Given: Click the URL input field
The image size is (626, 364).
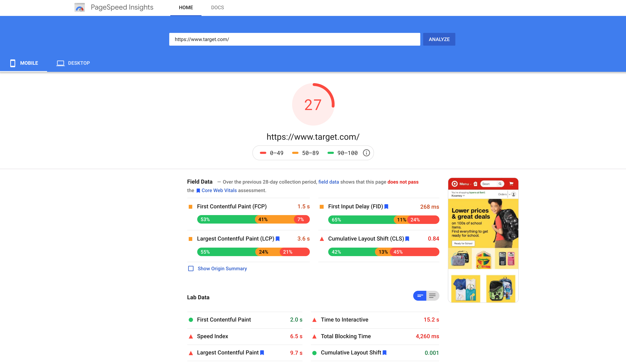Looking at the screenshot, I should tap(295, 39).
